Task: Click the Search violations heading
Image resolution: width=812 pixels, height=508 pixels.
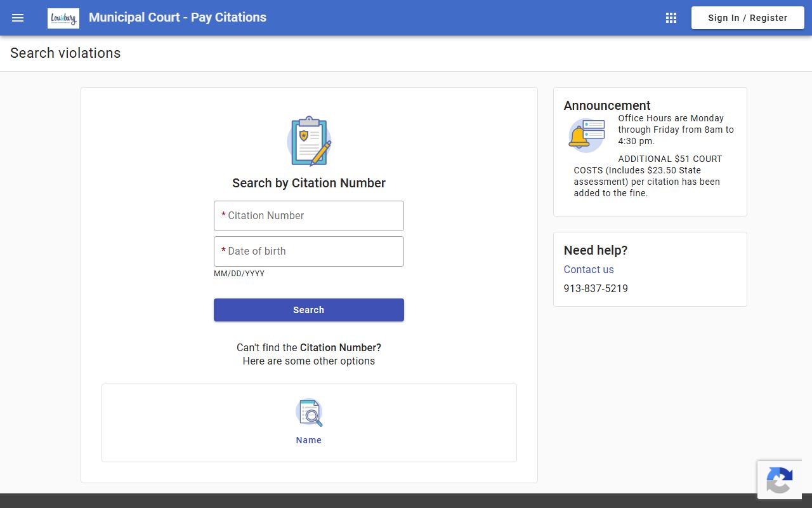Action: (65, 53)
